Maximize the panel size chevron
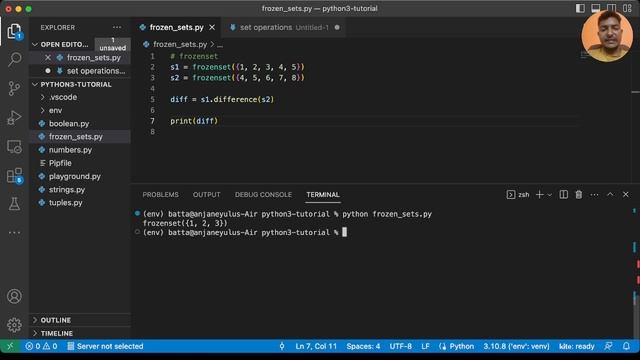The image size is (640, 360). click(x=610, y=195)
